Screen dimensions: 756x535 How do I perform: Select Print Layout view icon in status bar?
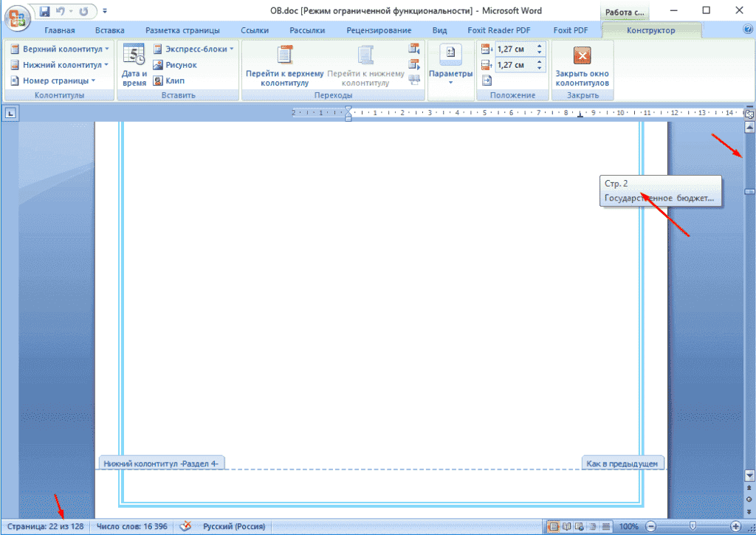point(553,526)
